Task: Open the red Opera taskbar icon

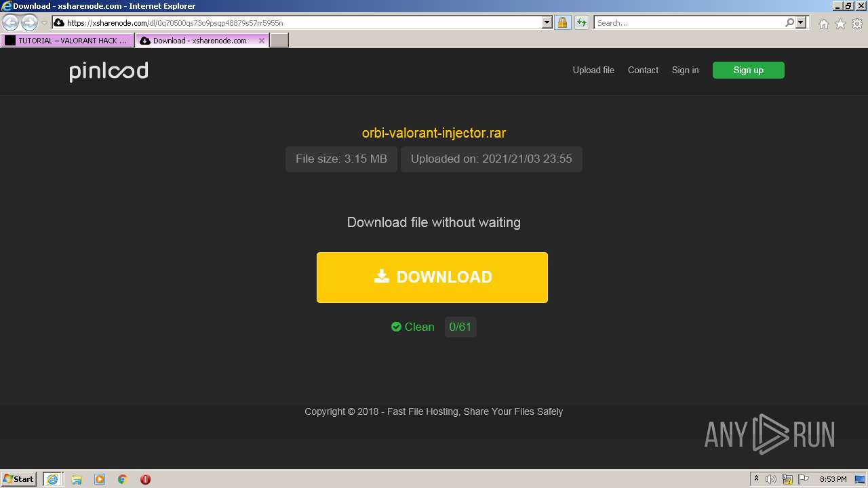Action: pyautogui.click(x=145, y=479)
